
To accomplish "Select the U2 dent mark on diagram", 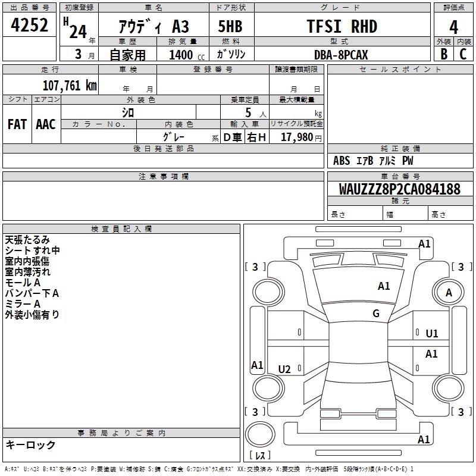I will pyautogui.click(x=284, y=369).
